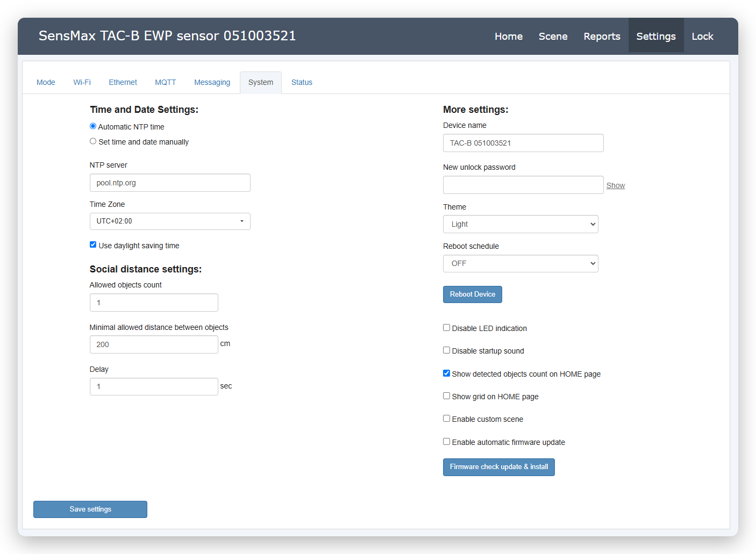Check Disable startup sound
This screenshot has width=756, height=554.
click(446, 350)
